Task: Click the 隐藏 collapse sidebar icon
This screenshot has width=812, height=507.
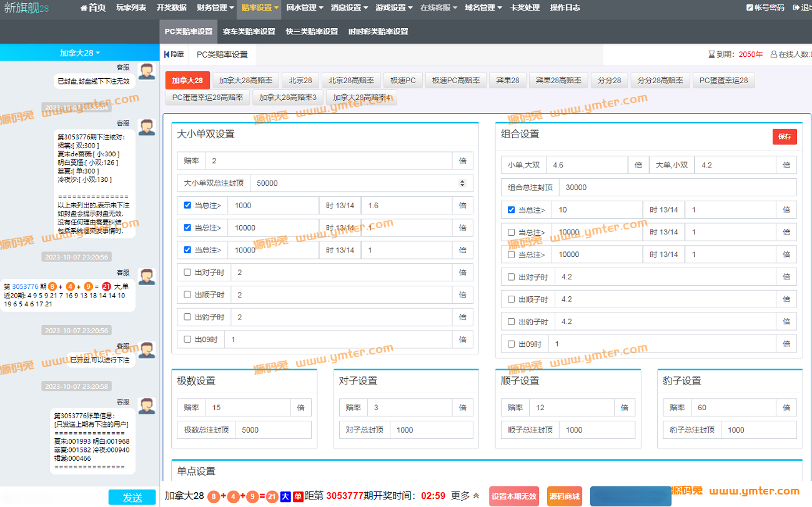Action: click(167, 54)
